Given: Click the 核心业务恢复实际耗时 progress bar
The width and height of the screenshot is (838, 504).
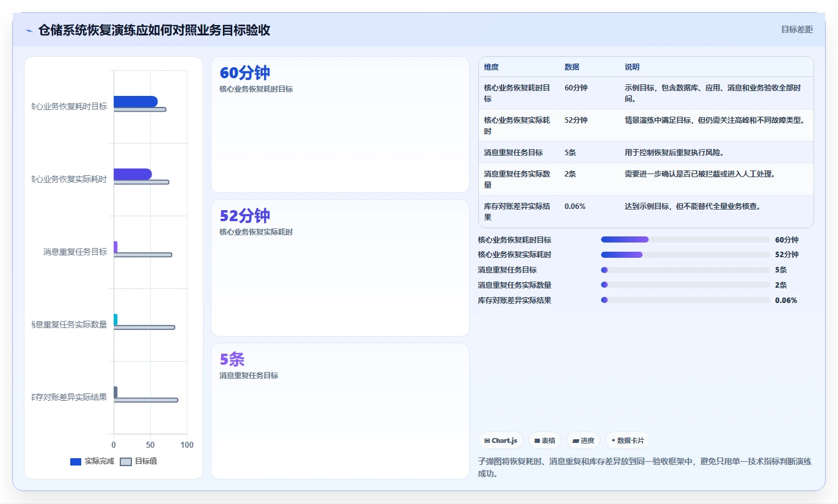Looking at the screenshot, I should click(685, 255).
